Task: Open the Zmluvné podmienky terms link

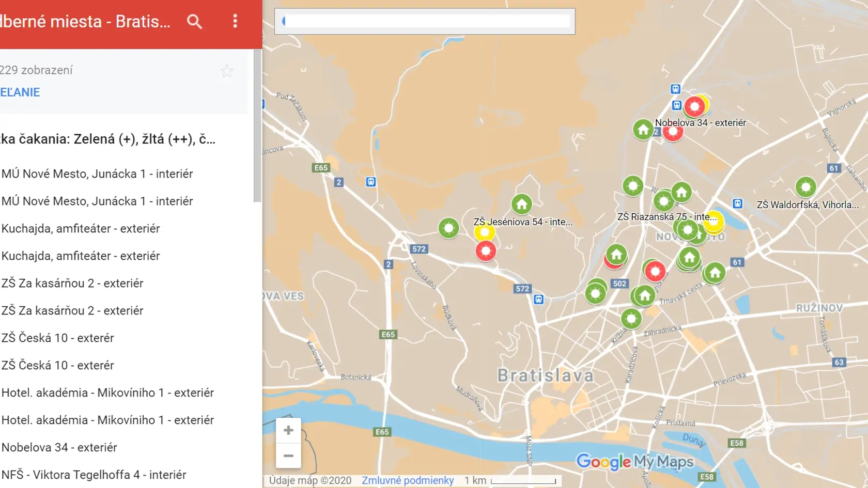Action: pos(408,481)
